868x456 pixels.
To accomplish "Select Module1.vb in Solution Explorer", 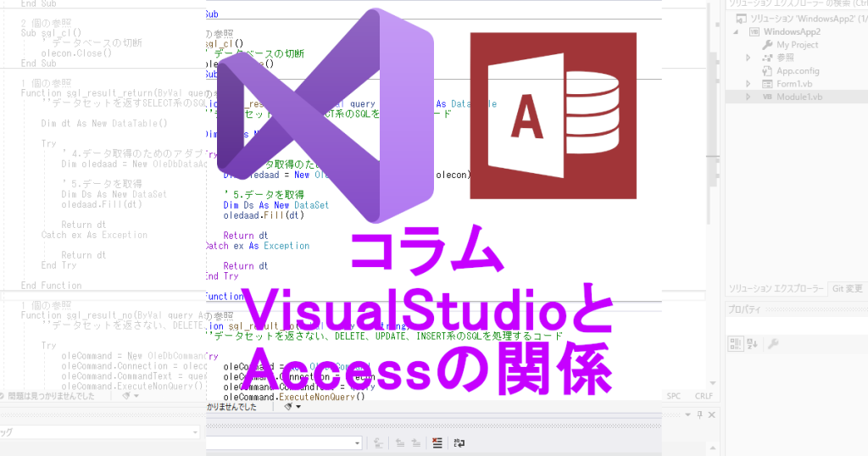I will 798,97.
